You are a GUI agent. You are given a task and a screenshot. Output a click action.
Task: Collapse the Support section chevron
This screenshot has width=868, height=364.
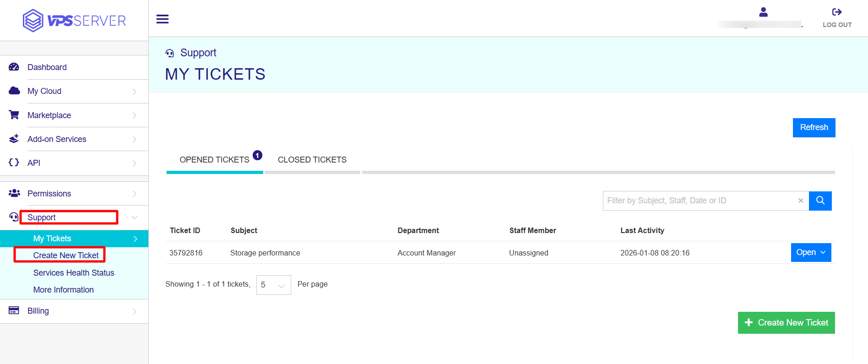pyautogui.click(x=135, y=217)
